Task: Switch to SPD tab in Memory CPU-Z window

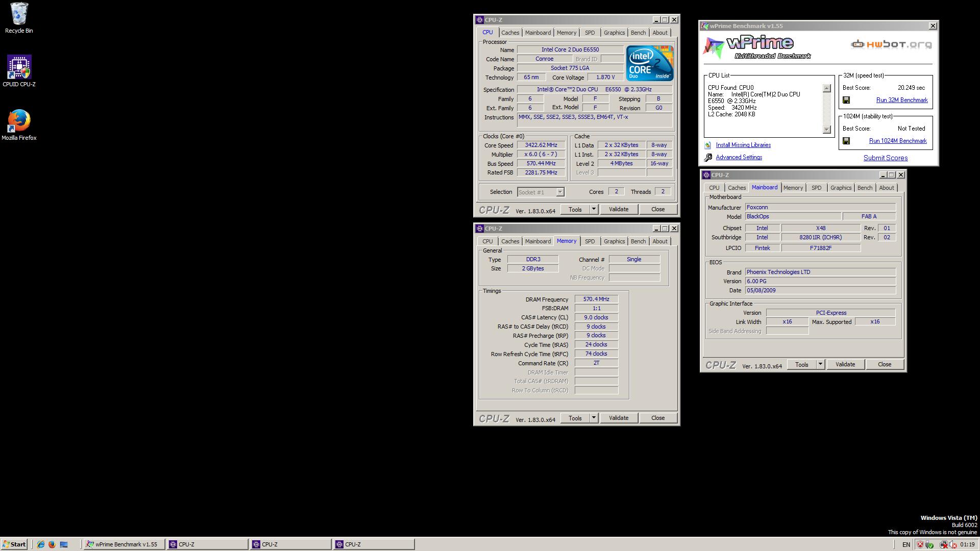Action: coord(590,241)
